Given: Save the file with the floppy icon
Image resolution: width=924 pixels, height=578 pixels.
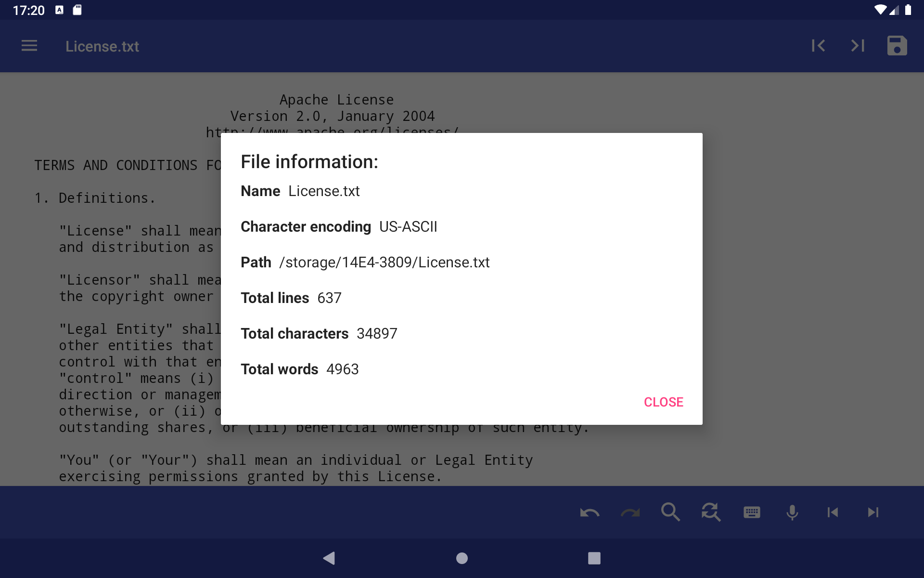Looking at the screenshot, I should [x=897, y=46].
